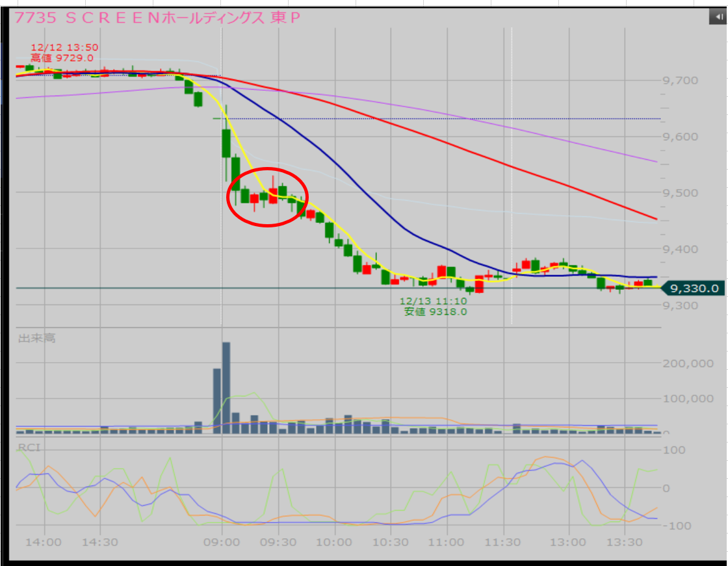The width and height of the screenshot is (728, 566).
Task: Click the 14:00 time axis label
Action: pos(43,542)
